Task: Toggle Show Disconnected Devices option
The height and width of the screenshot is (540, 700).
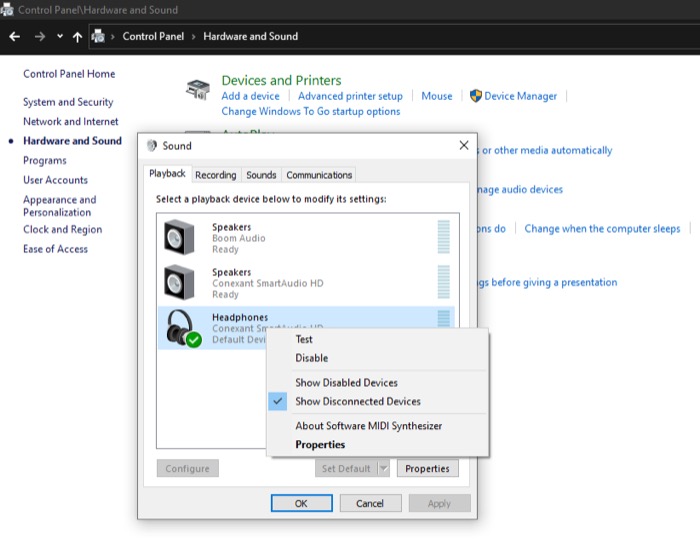Action: click(x=357, y=401)
